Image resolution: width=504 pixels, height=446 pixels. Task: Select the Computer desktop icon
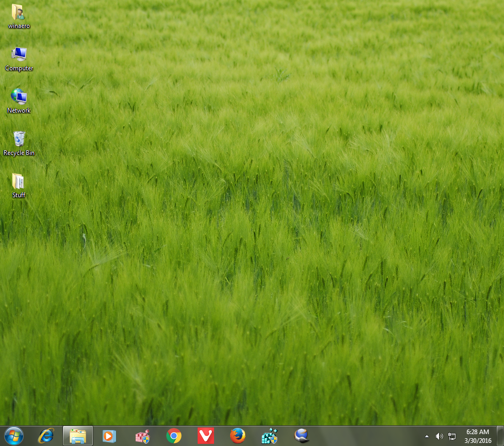[19, 58]
